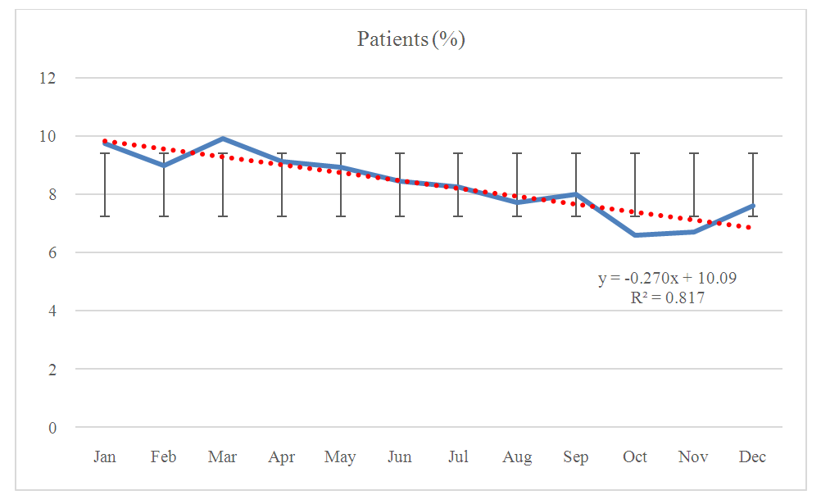
Task: Click the R² = 0.817 text
Action: tap(667, 298)
